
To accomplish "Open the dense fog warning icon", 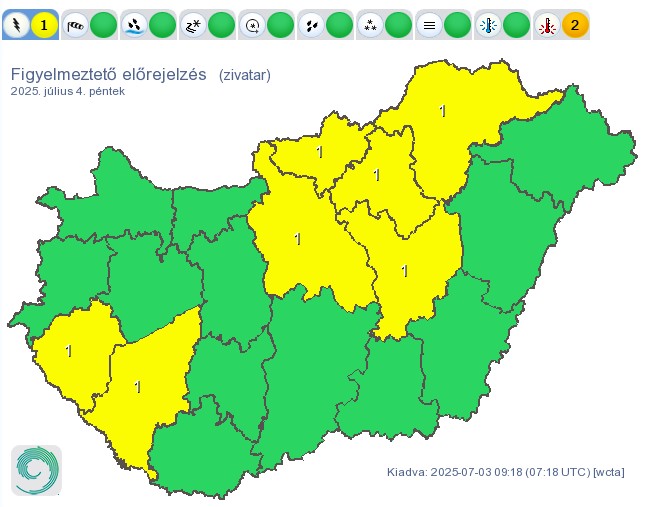I will (430, 24).
